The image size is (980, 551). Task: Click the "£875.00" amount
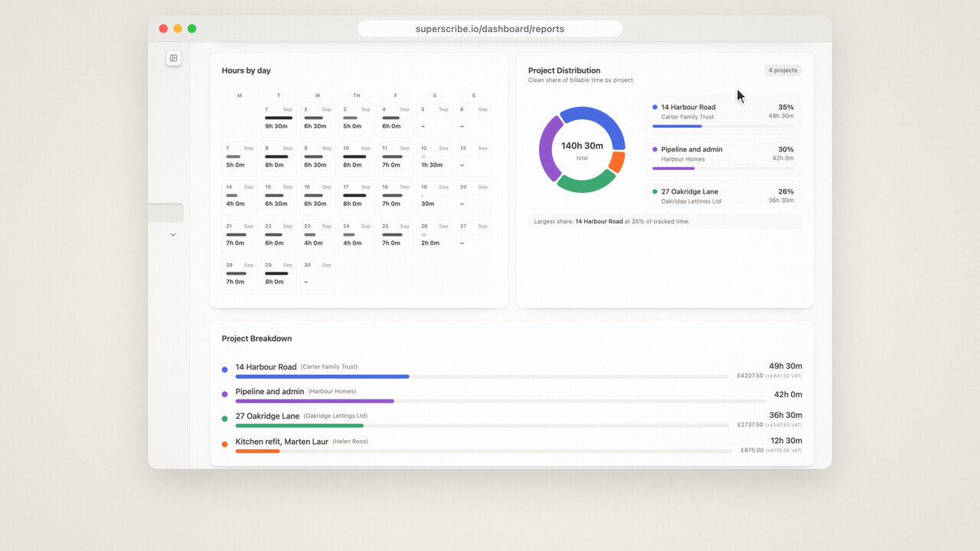[x=753, y=450]
